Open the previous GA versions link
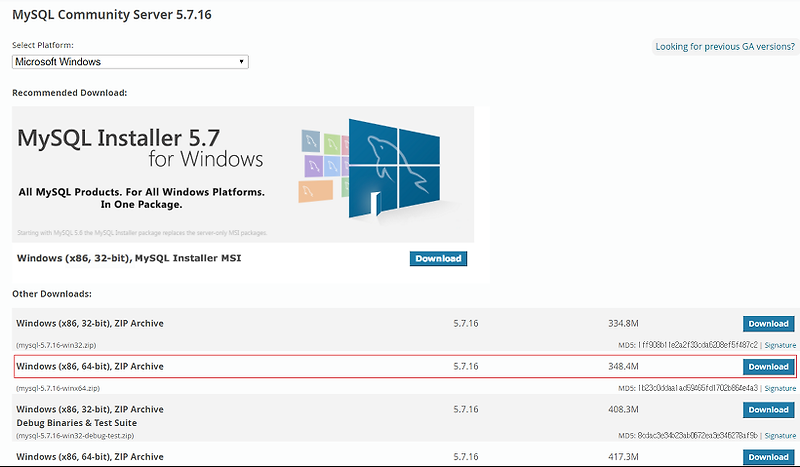 point(724,46)
